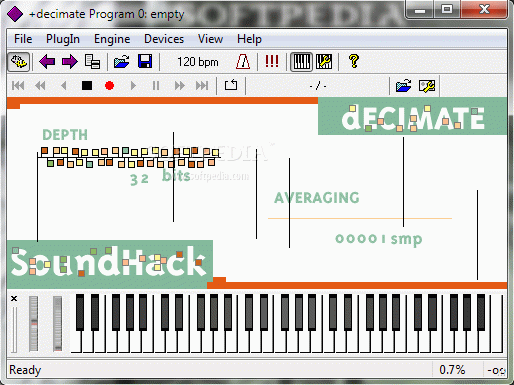This screenshot has width=514, height=385.
Task: Click the dECIMATE plugin logo
Action: point(413,118)
